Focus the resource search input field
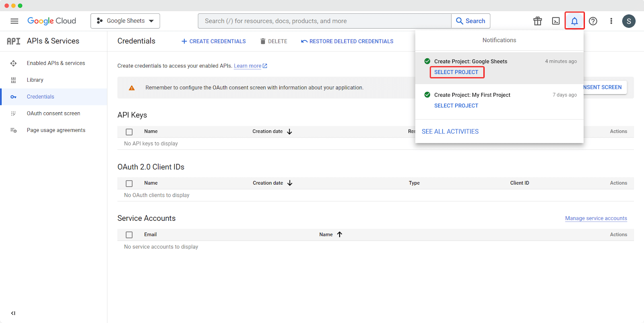Screen dimensions: 644x323 pos(324,21)
